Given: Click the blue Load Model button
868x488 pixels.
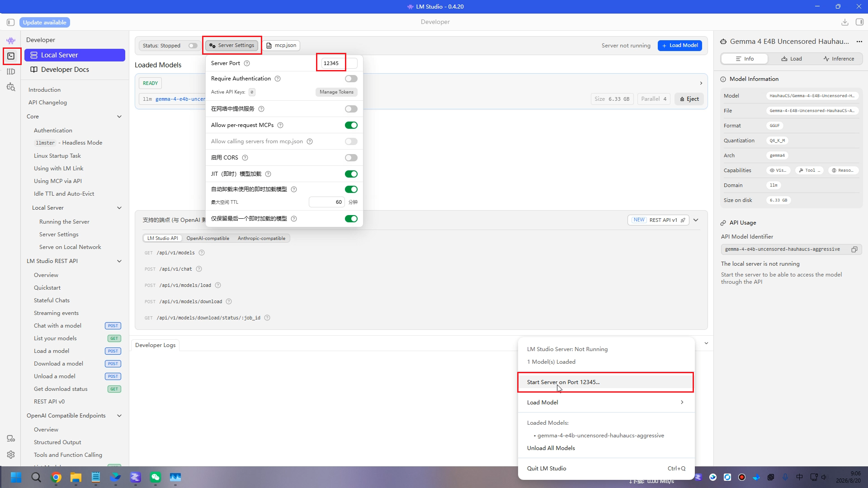Looking at the screenshot, I should pyautogui.click(x=680, y=46).
